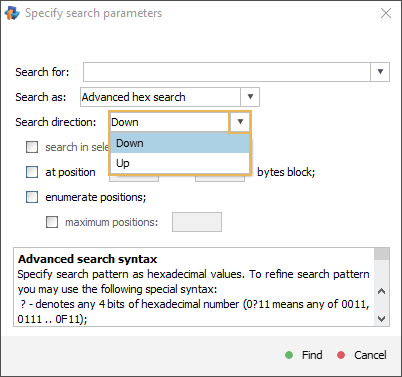Click the 'bytes block;' label
This screenshot has height=377, width=402.
coord(286,172)
